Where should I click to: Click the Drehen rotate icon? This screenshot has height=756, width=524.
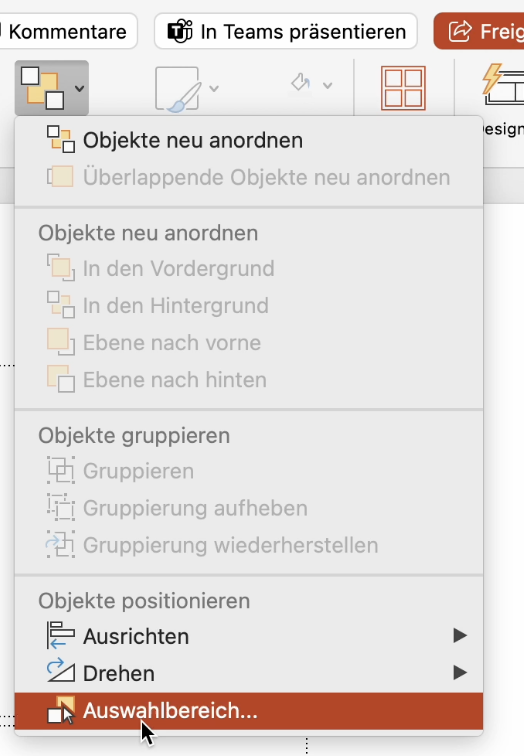[61, 671]
